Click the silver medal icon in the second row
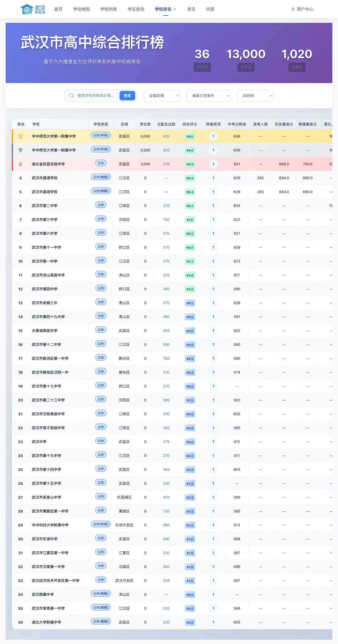 pyautogui.click(x=20, y=150)
